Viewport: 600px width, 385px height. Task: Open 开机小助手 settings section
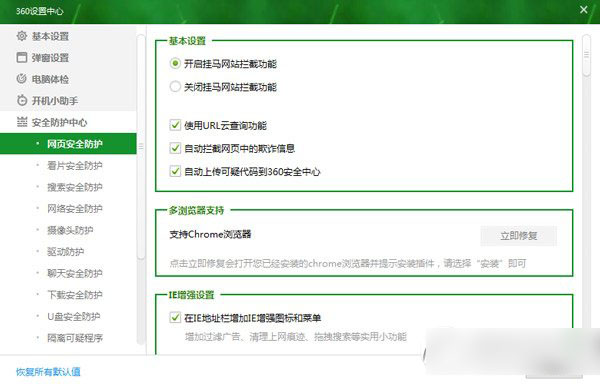coord(68,100)
